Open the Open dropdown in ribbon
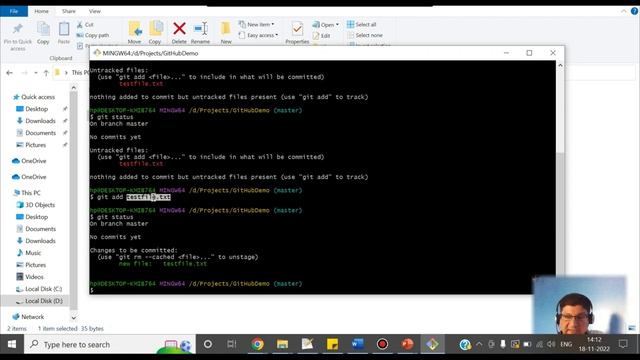This screenshot has width=640, height=360. coord(326,25)
